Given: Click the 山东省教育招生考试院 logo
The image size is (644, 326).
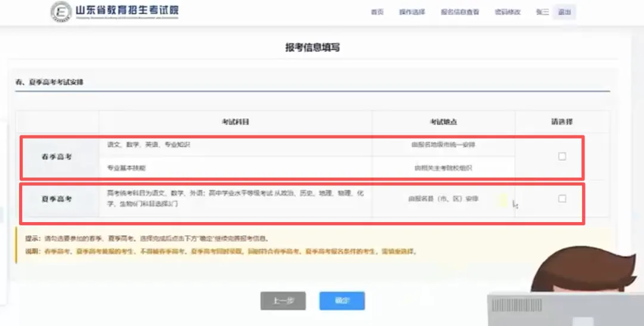Looking at the screenshot, I should click(x=115, y=11).
